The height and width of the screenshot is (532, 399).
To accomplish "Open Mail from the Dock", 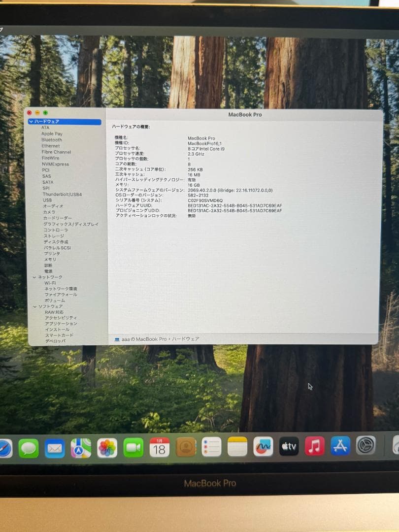I will pyautogui.click(x=54, y=446).
